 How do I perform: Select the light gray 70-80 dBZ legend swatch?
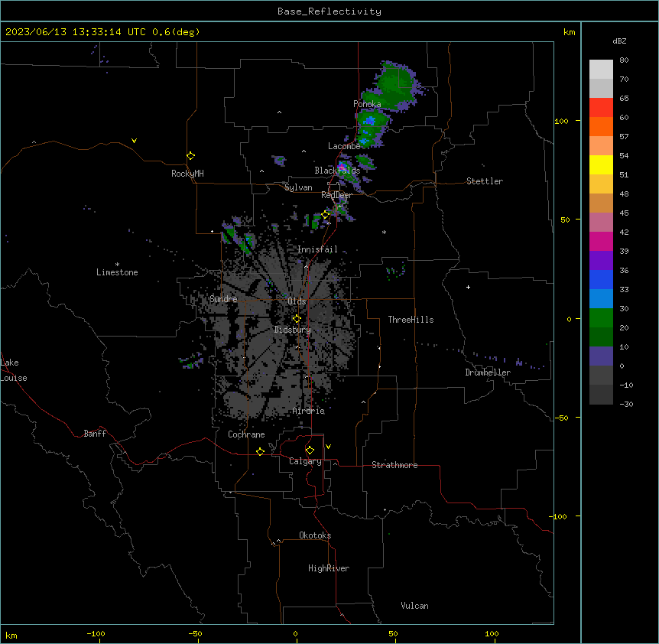[601, 70]
